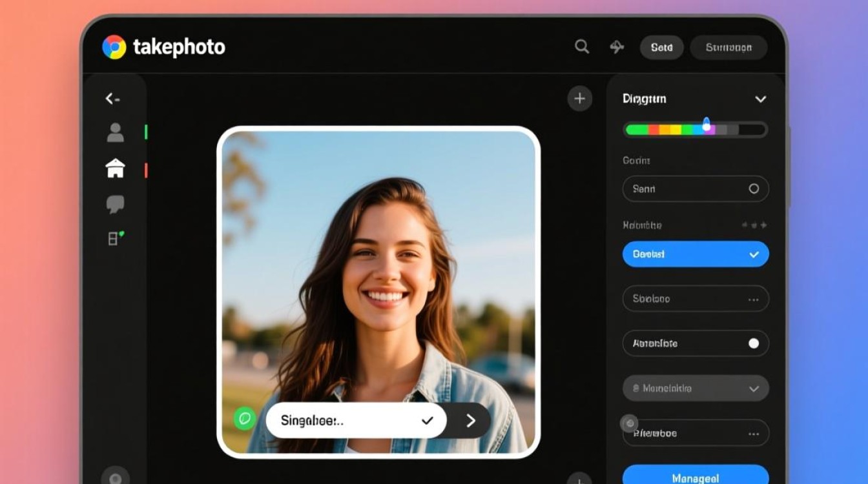Click the rainbow color slider handle
The width and height of the screenshot is (868, 484).
coord(707,125)
